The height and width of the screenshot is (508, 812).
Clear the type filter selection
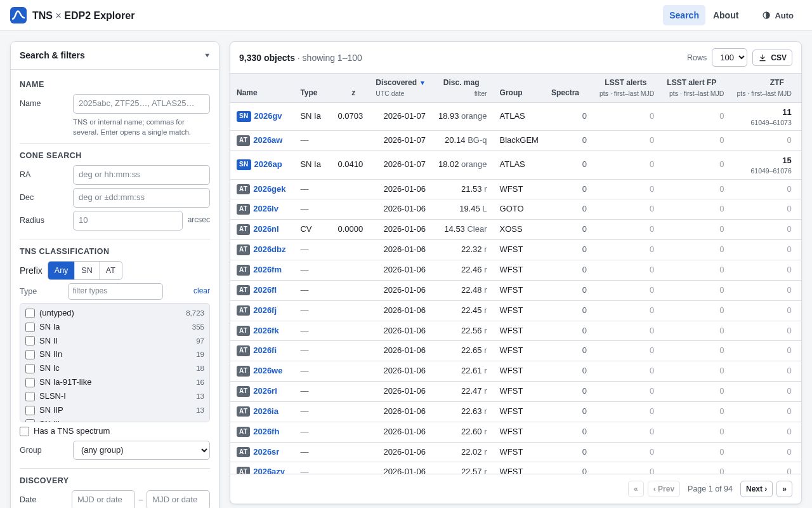point(202,291)
